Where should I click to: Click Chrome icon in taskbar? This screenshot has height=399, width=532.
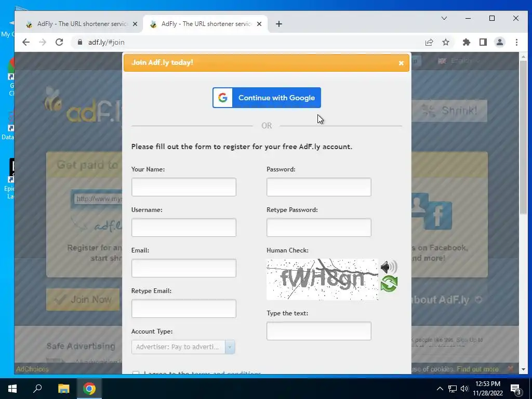(89, 389)
